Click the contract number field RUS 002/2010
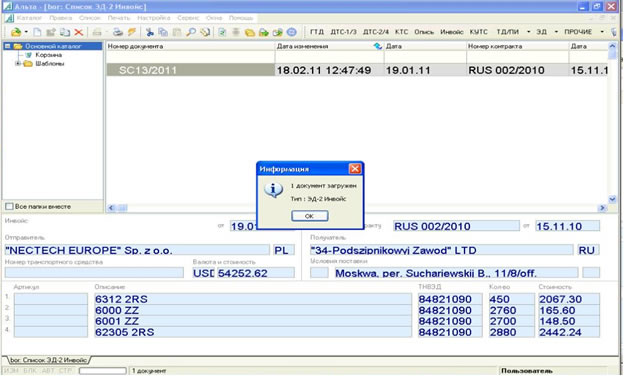The image size is (624, 376). coord(456,226)
